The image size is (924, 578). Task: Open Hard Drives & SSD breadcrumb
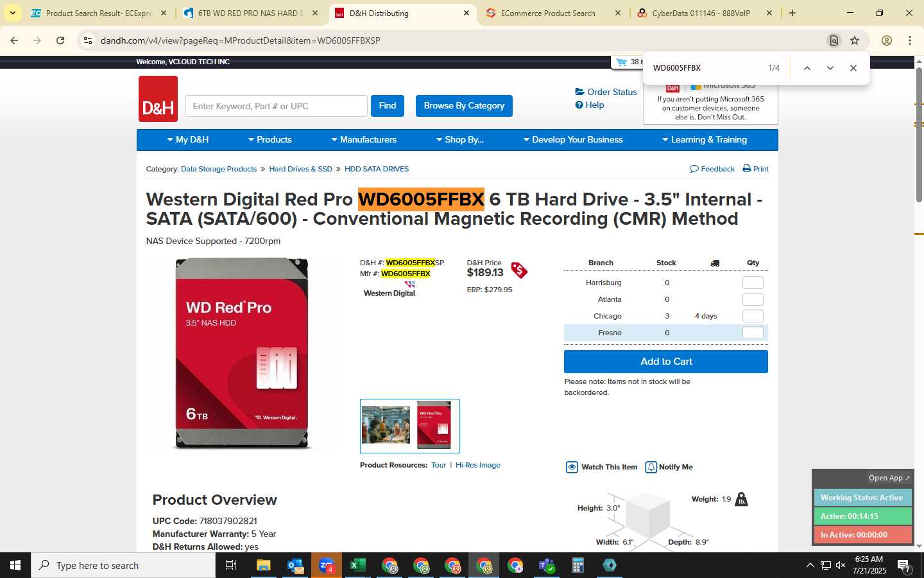[x=300, y=169]
